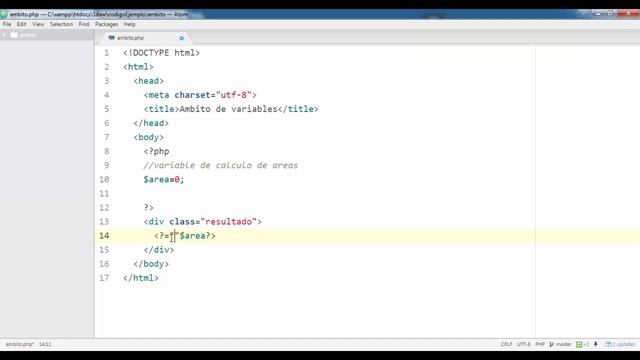Click the "</head>" tag on line 6
Viewport: 640px width, 360px height.
pos(151,123)
